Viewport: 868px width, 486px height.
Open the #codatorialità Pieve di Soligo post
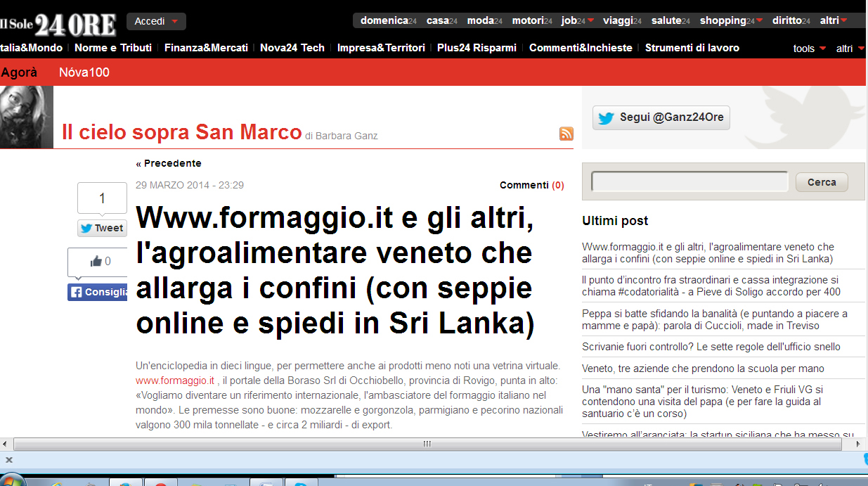click(x=711, y=286)
